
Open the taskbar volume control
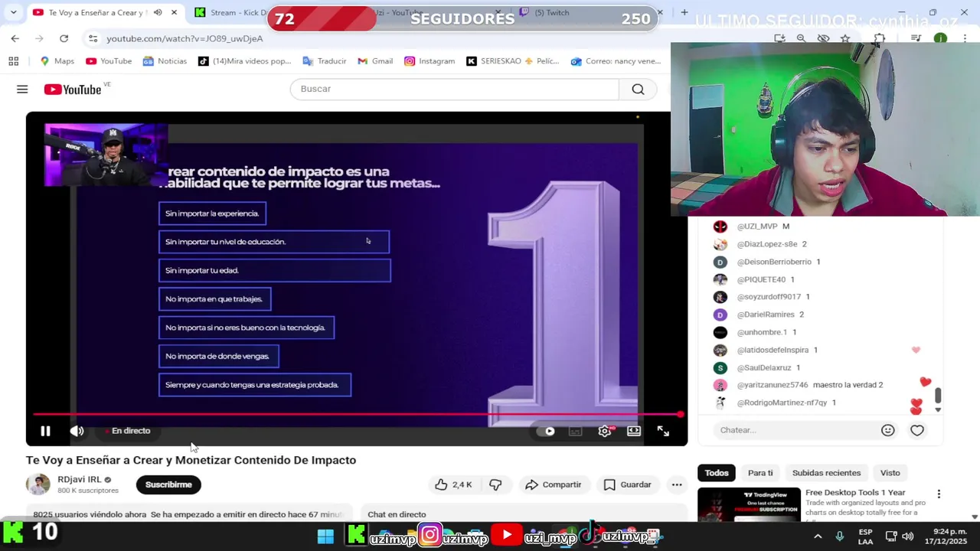908,536
